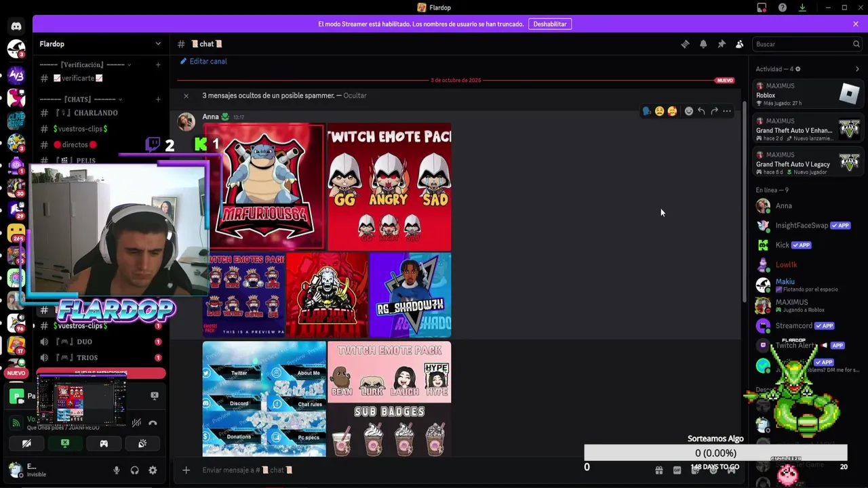
Task: Open the add reaction emoji picker
Action: tap(688, 111)
